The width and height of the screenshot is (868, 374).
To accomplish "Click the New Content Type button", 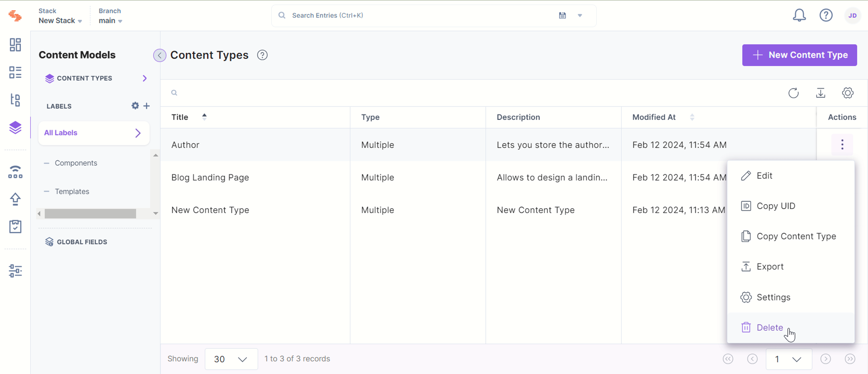I will click(x=799, y=55).
